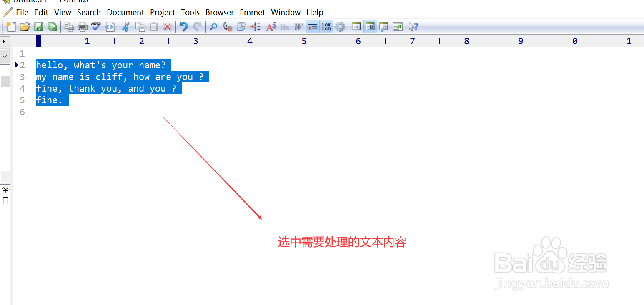Open EditPlus Preferences gear icon
The width and height of the screenshot is (644, 305).
[x=340, y=26]
